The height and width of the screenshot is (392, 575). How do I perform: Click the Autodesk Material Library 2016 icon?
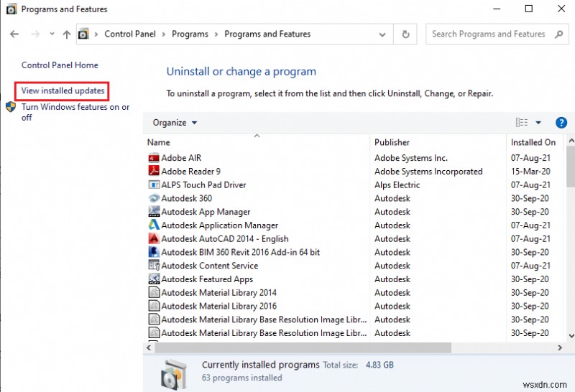[154, 306]
